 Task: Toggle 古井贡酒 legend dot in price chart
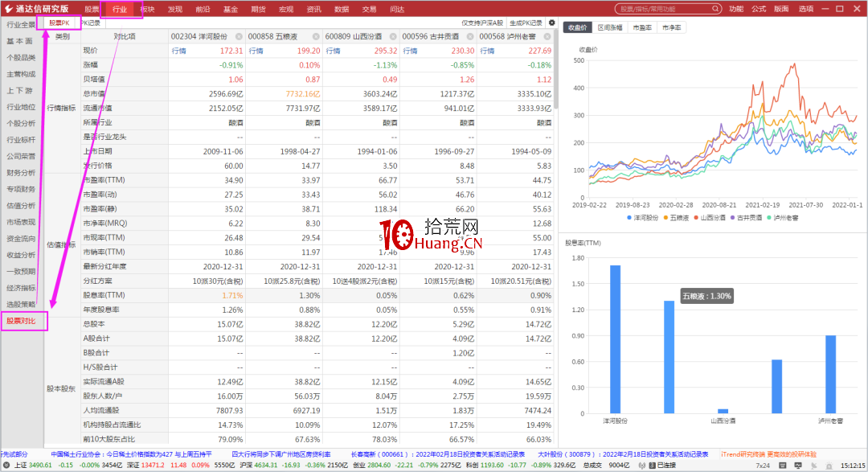point(732,218)
